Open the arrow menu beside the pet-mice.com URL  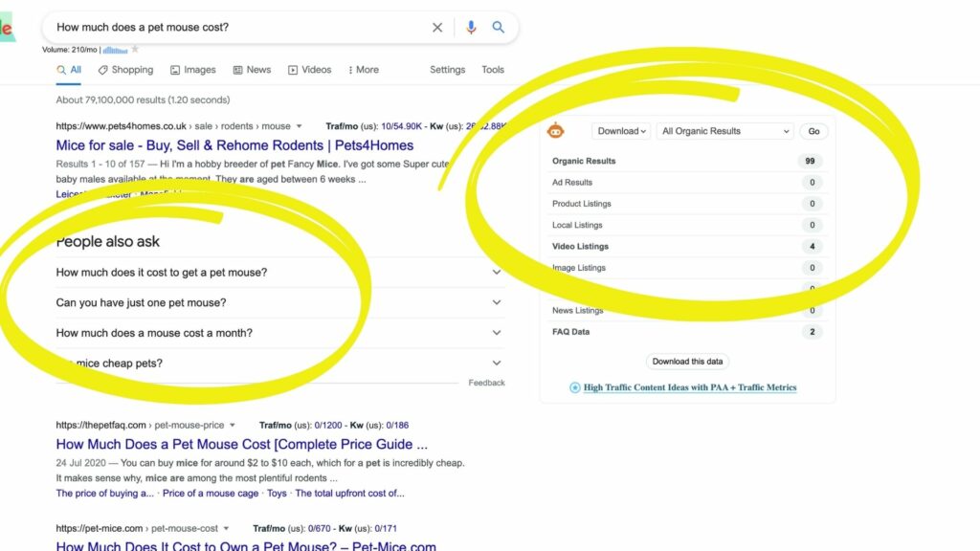(x=226, y=528)
